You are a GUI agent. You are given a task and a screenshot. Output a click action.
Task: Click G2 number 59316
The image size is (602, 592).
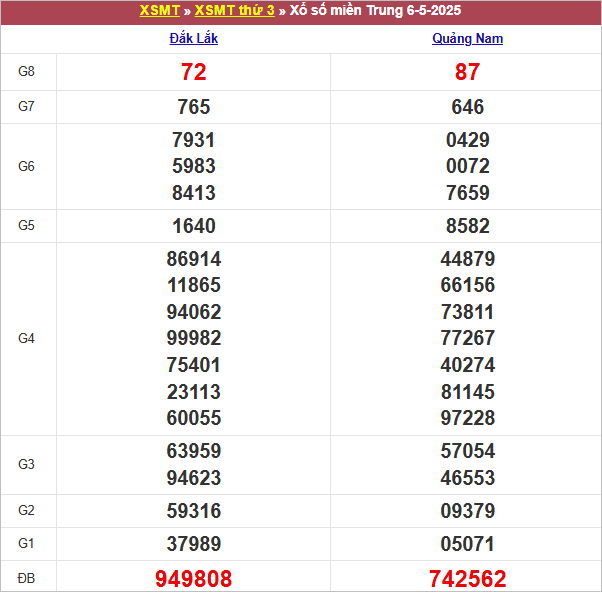pyautogui.click(x=194, y=511)
